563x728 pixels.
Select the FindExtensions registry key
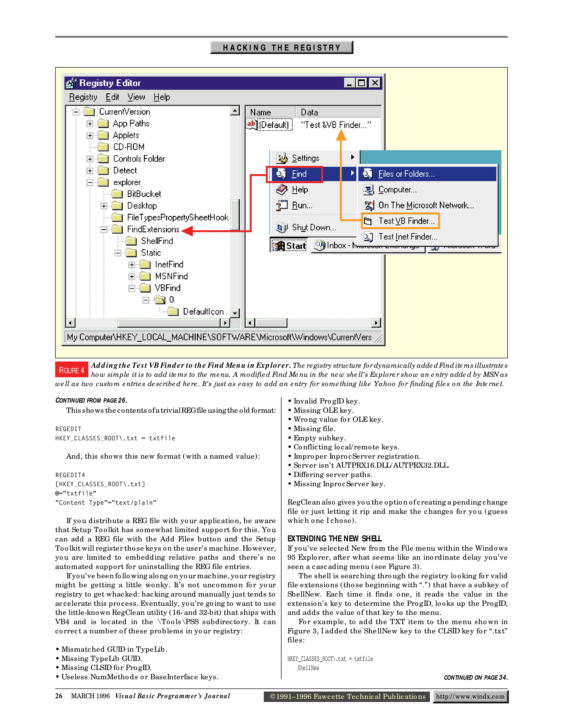(153, 229)
